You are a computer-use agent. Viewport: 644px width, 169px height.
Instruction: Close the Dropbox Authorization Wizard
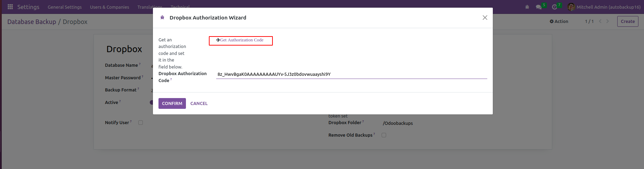tap(485, 17)
